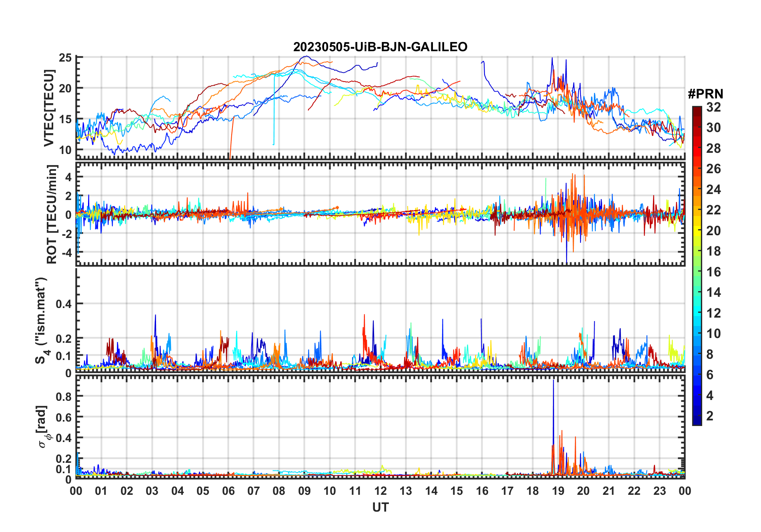This screenshot has width=761, height=532.
Task: Click VTEC axis tick label 25
Action: coord(65,58)
